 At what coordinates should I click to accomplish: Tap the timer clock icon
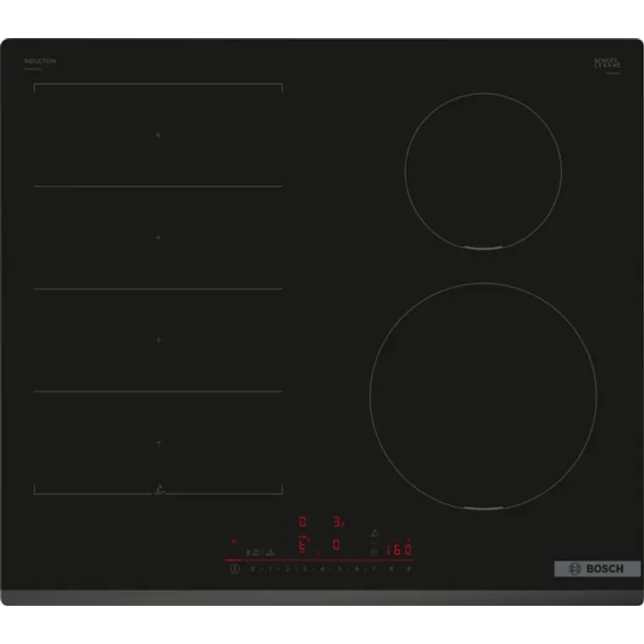(x=374, y=552)
